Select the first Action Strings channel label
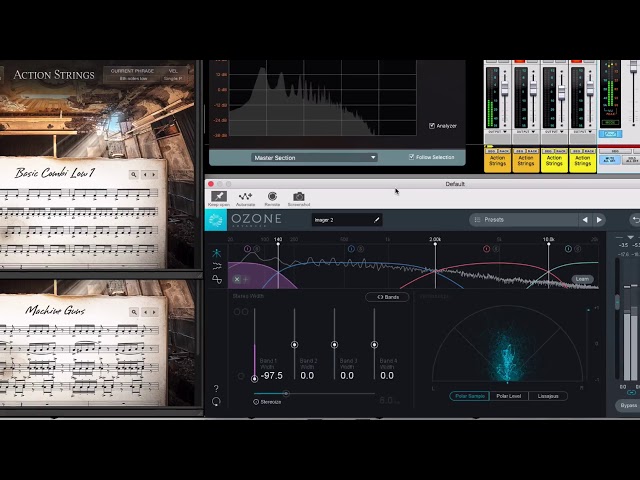 pos(497,160)
